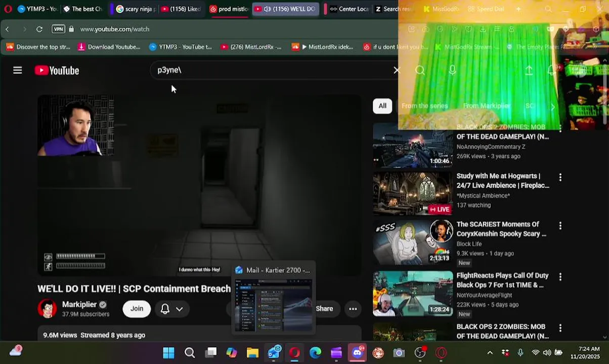The image size is (609, 364).
Task: Launch Copilot from the taskbar
Action: [x=232, y=353]
